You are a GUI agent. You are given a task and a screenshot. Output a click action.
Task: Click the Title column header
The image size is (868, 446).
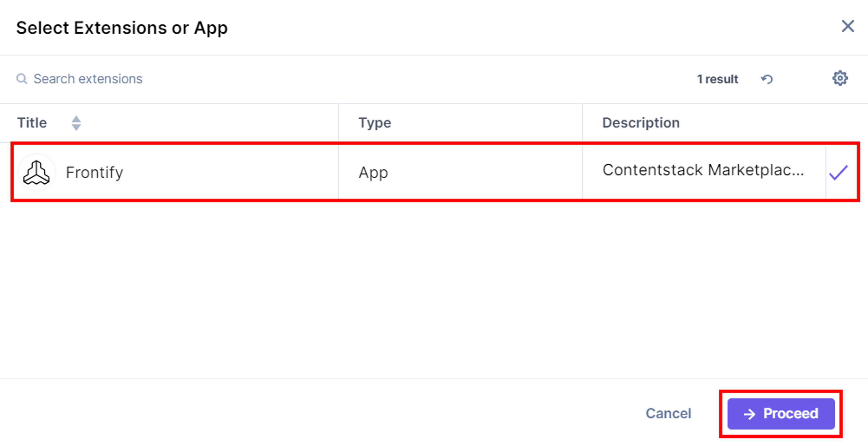[32, 123]
